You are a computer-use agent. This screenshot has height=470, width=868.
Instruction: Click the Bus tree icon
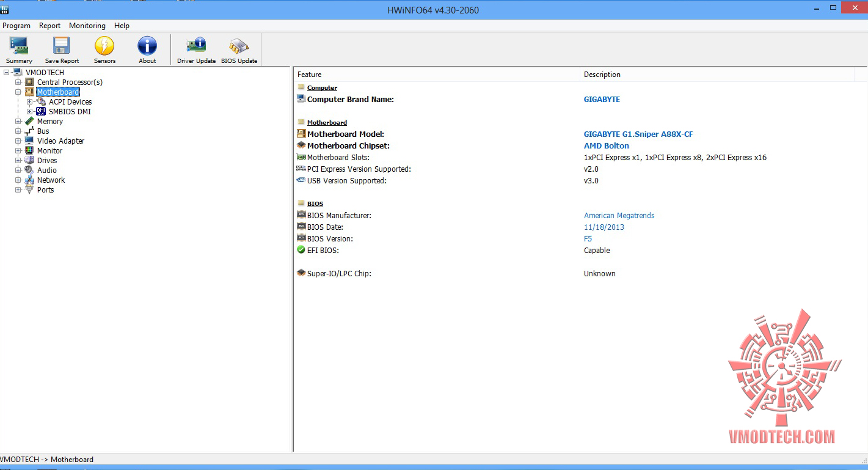tap(29, 131)
